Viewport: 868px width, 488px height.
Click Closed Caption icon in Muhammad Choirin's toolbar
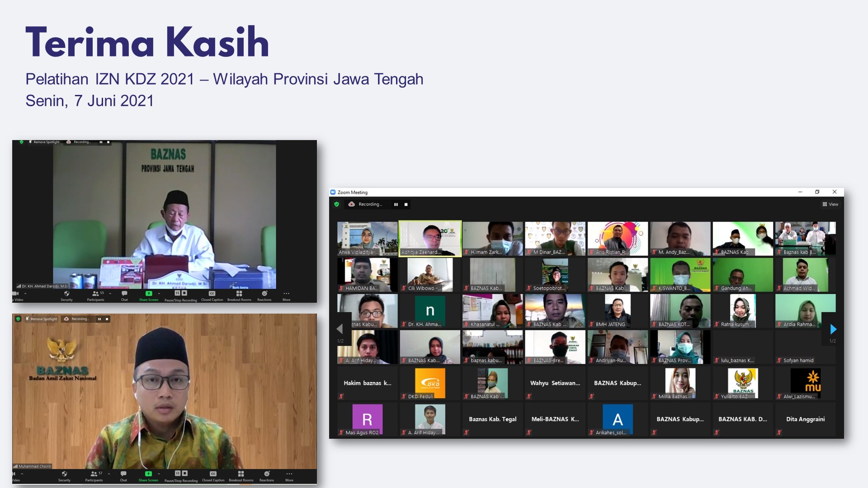[x=213, y=474]
